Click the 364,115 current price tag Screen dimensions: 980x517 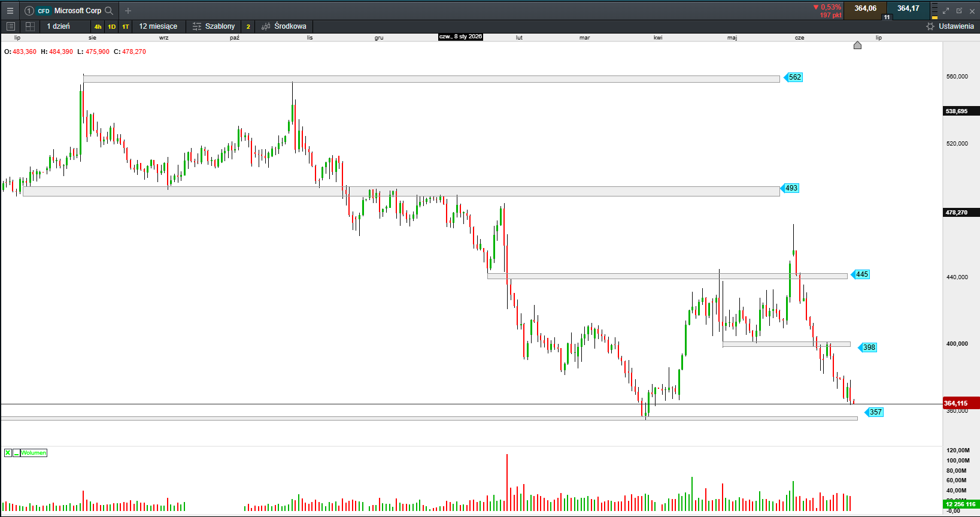pos(961,403)
